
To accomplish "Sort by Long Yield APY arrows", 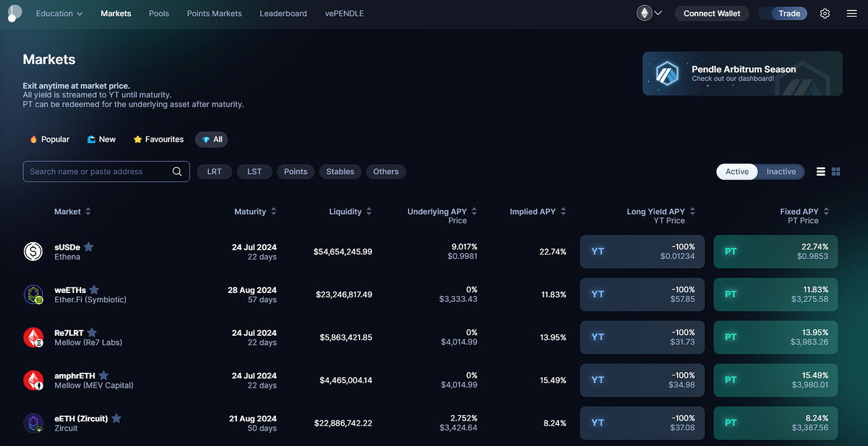I will (693, 212).
